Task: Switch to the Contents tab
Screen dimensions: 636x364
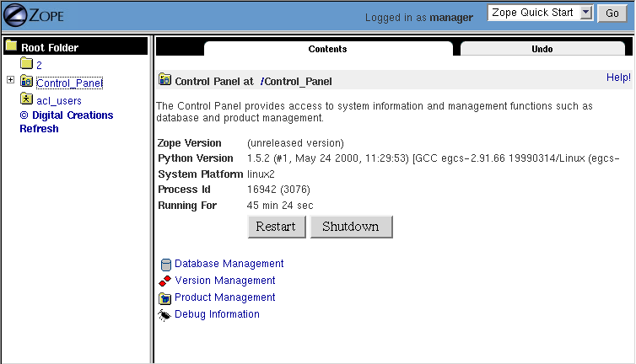Action: 327,49
